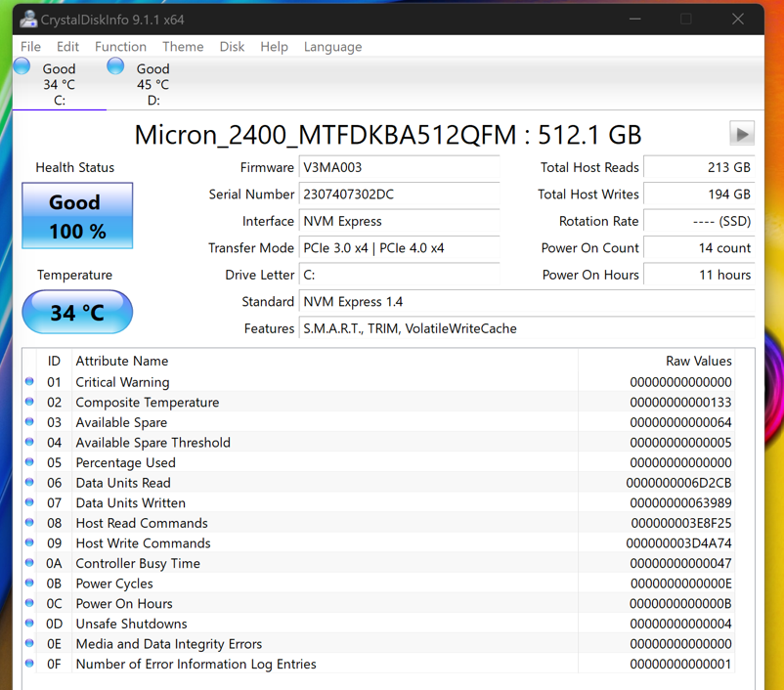The width and height of the screenshot is (784, 690).
Task: Click the Total Host Writes value 194 GB
Action: click(699, 194)
